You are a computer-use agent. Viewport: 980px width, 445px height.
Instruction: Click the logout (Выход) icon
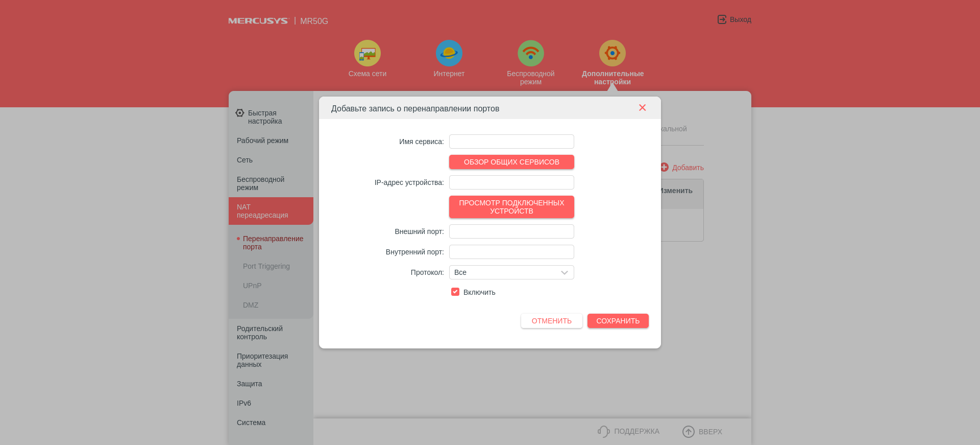722,19
